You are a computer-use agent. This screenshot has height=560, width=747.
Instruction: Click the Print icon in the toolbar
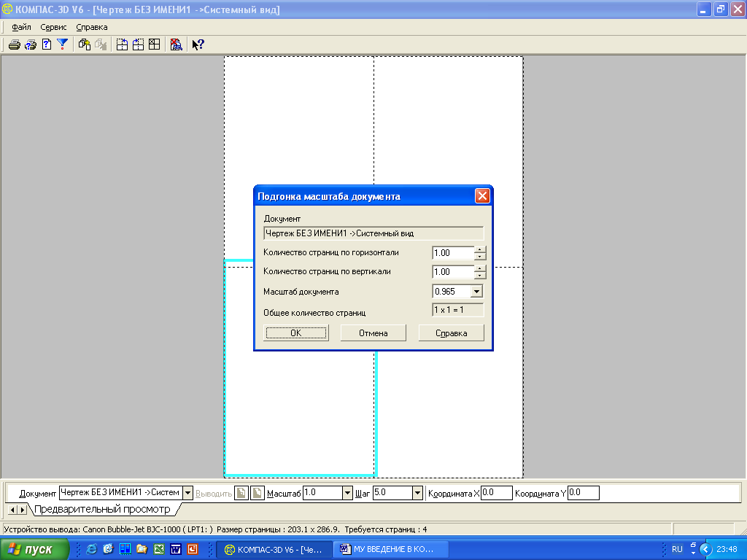pyautogui.click(x=15, y=44)
